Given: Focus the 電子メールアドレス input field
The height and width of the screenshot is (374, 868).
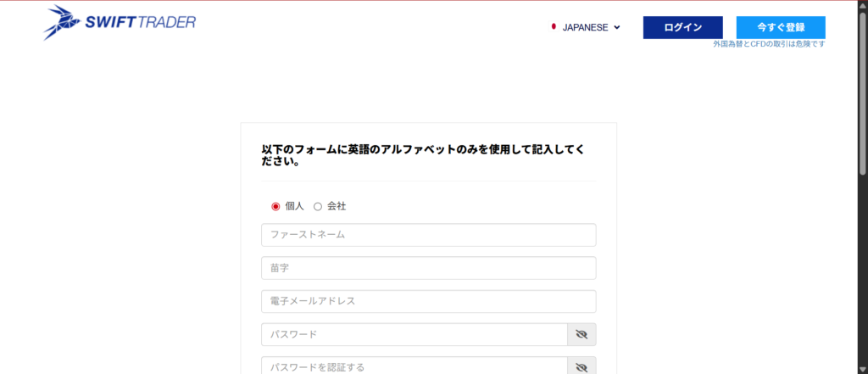Looking at the screenshot, I should pyautogui.click(x=428, y=301).
